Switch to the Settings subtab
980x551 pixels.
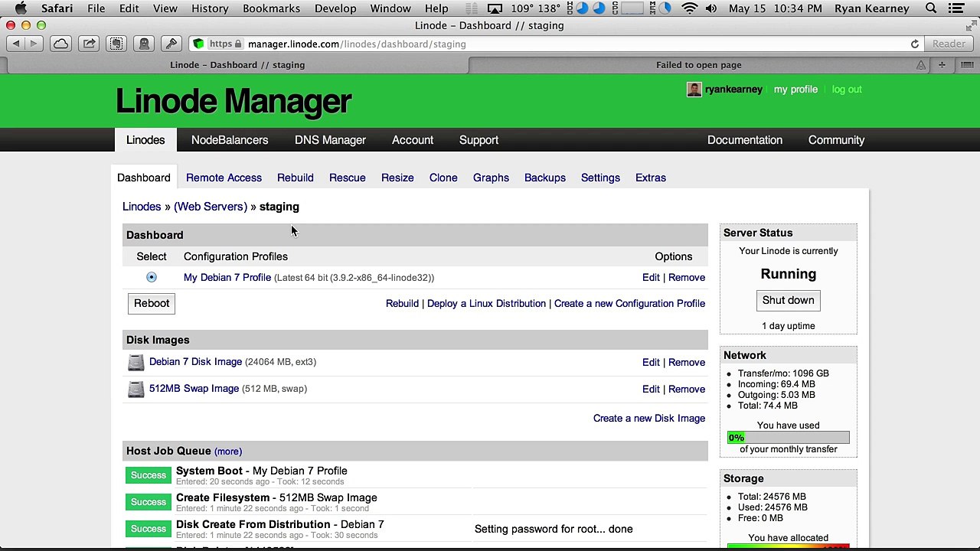(600, 178)
